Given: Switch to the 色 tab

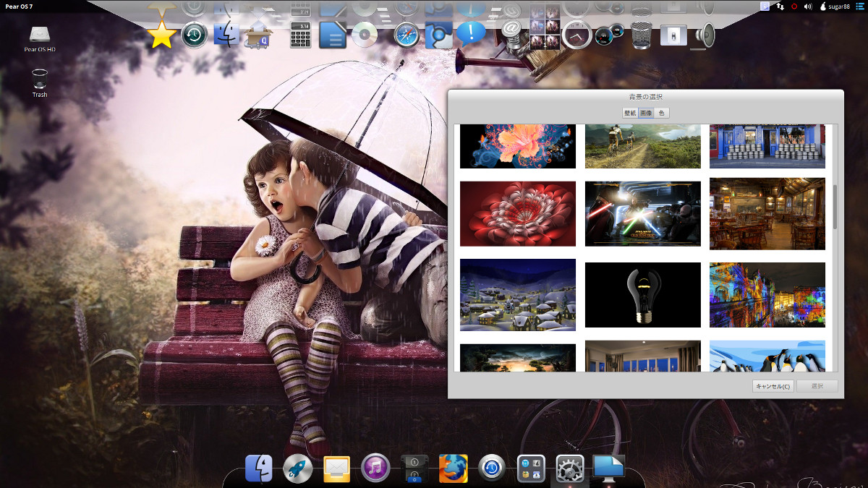Looking at the screenshot, I should (x=662, y=113).
